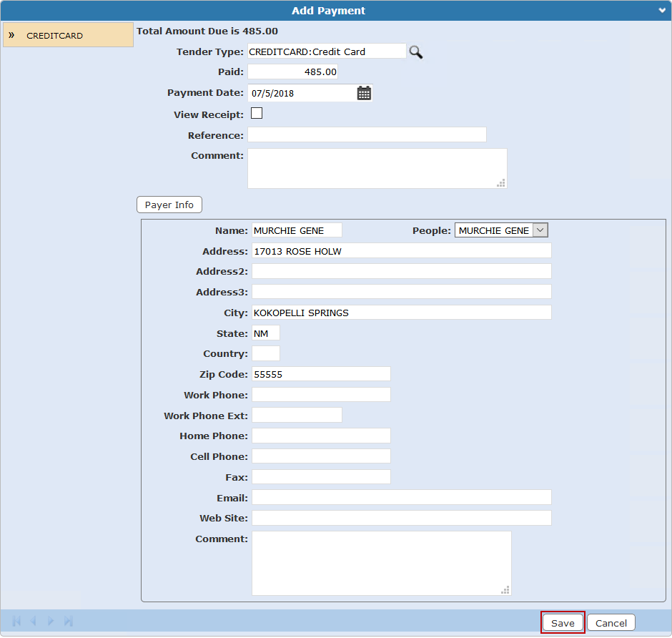The height and width of the screenshot is (638, 672).
Task: Focus the Paid amount field
Action: pos(292,72)
